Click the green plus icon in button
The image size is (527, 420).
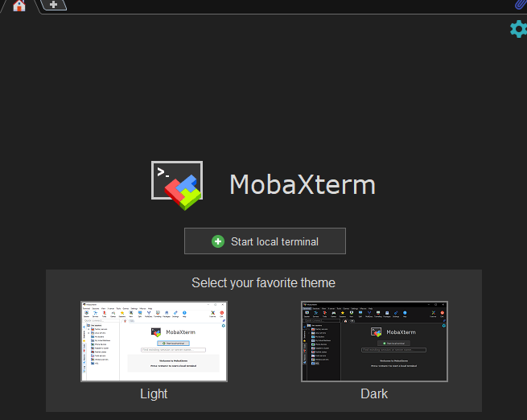coord(218,241)
